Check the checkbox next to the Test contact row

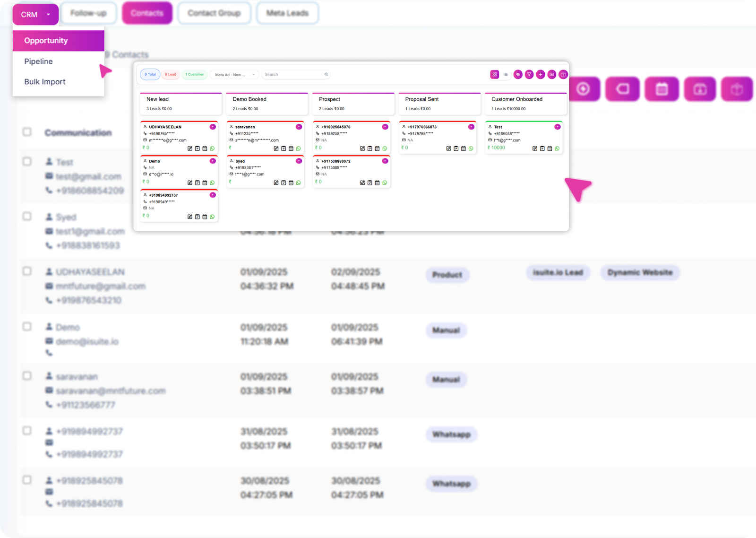pyautogui.click(x=27, y=161)
